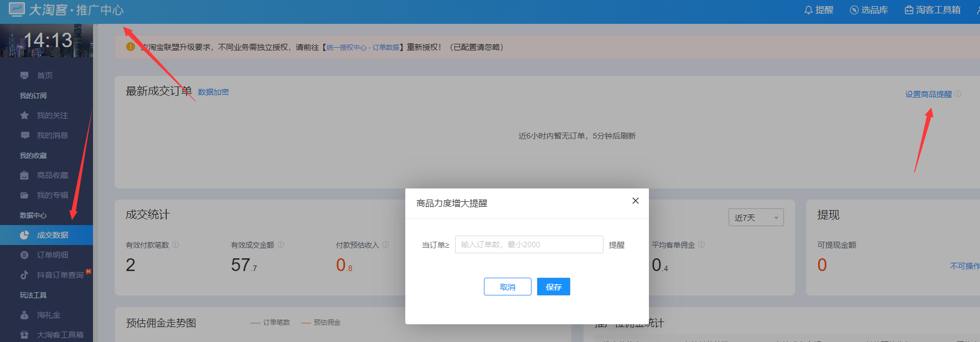
Task: Click the 取消 button in dialog
Action: click(507, 287)
